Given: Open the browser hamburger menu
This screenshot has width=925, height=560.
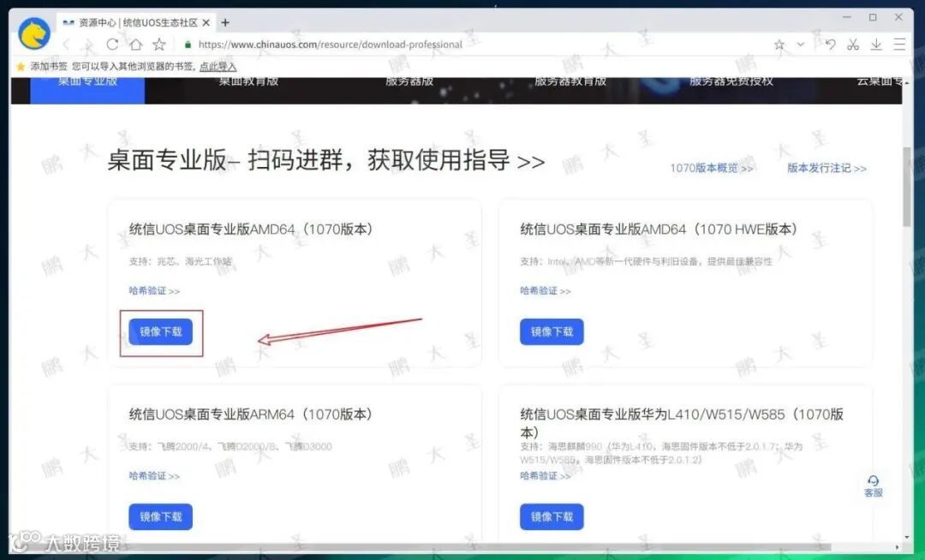Looking at the screenshot, I should (x=899, y=45).
